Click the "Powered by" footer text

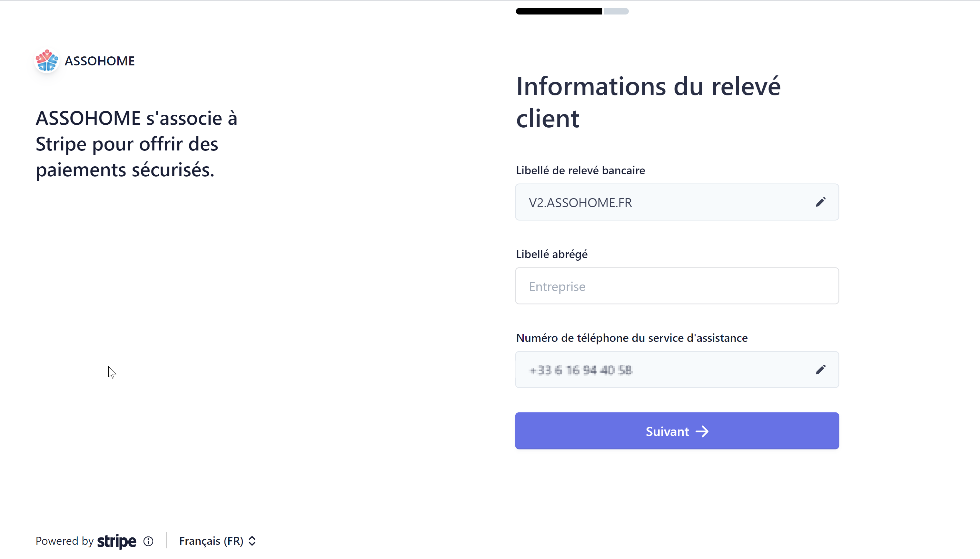[x=64, y=541]
